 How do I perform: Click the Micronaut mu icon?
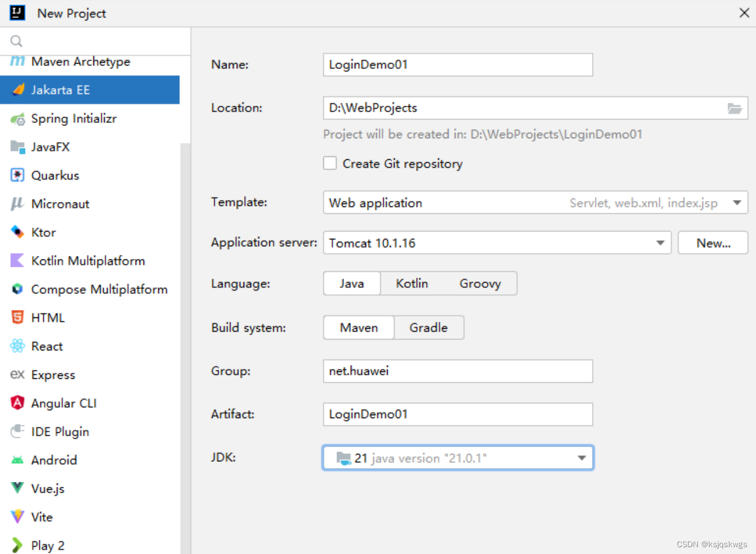(18, 204)
